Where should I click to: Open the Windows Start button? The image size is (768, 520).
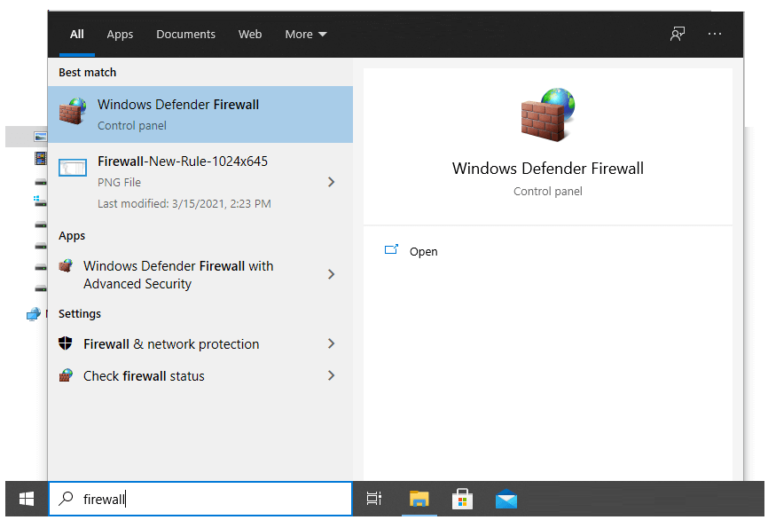26,499
